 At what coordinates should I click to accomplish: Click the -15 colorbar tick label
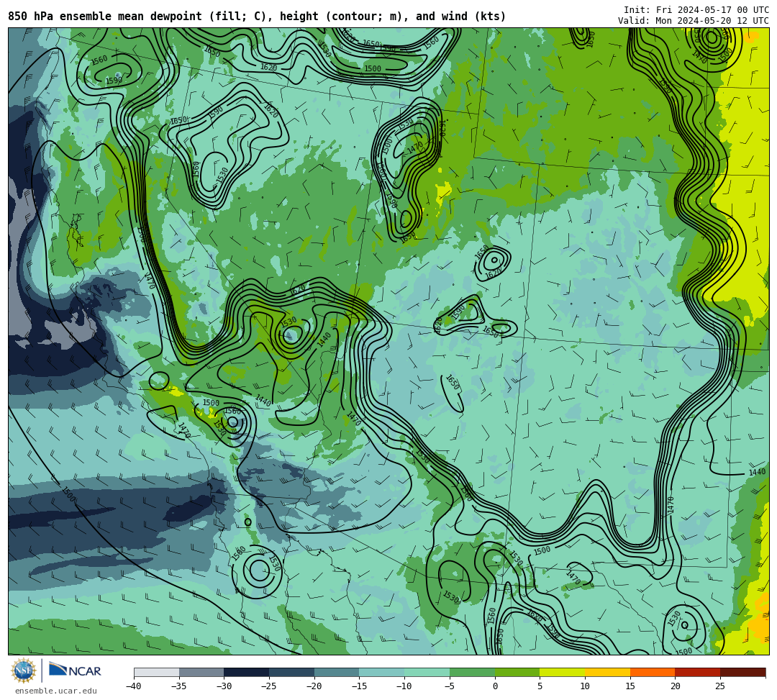(359, 686)
